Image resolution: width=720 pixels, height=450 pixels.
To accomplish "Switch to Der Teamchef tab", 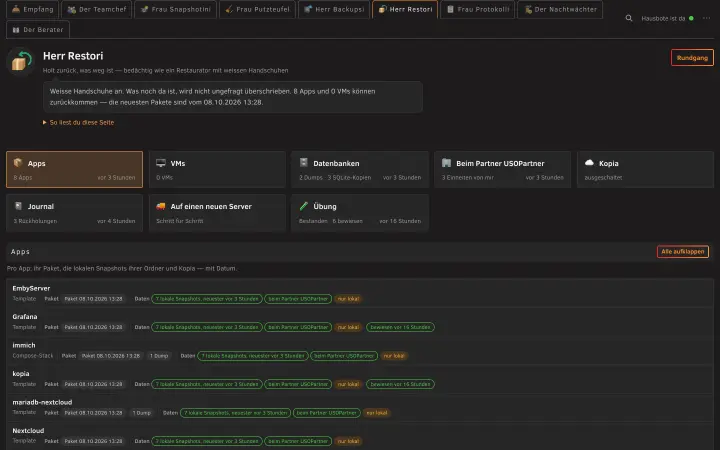I will click(96, 9).
